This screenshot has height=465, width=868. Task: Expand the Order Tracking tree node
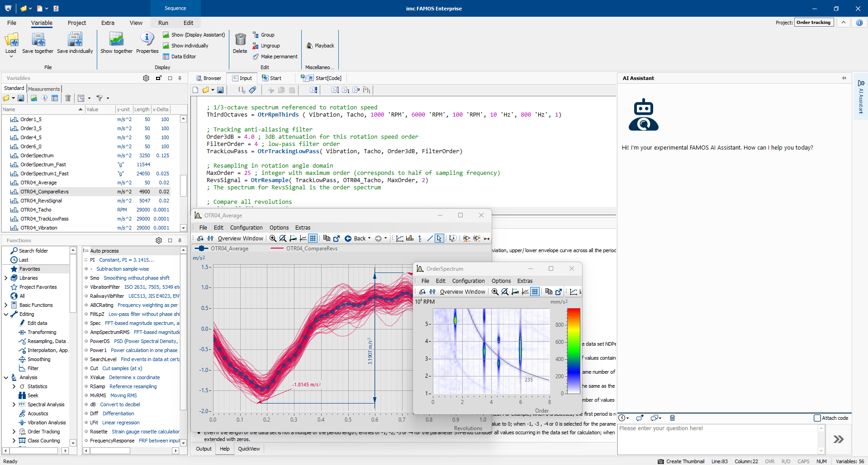coord(14,432)
